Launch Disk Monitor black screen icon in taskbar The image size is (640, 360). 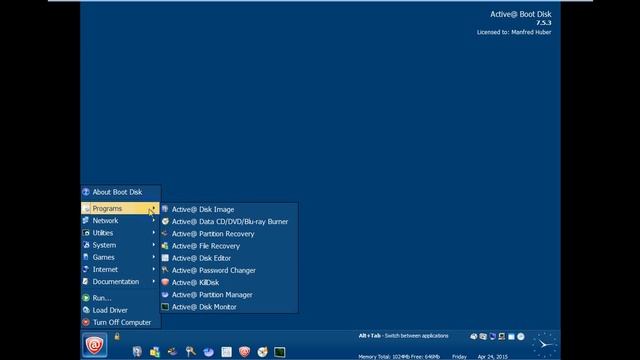tap(280, 351)
